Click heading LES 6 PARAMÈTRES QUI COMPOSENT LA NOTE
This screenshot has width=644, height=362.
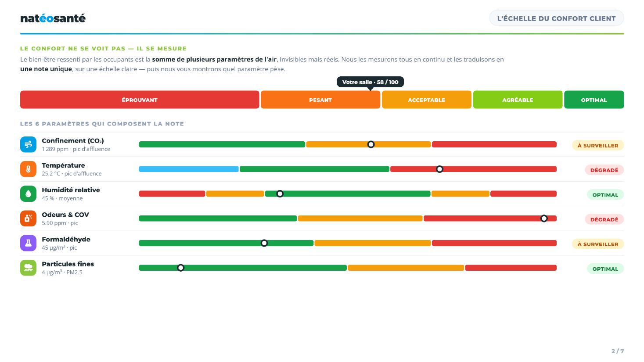tap(102, 124)
